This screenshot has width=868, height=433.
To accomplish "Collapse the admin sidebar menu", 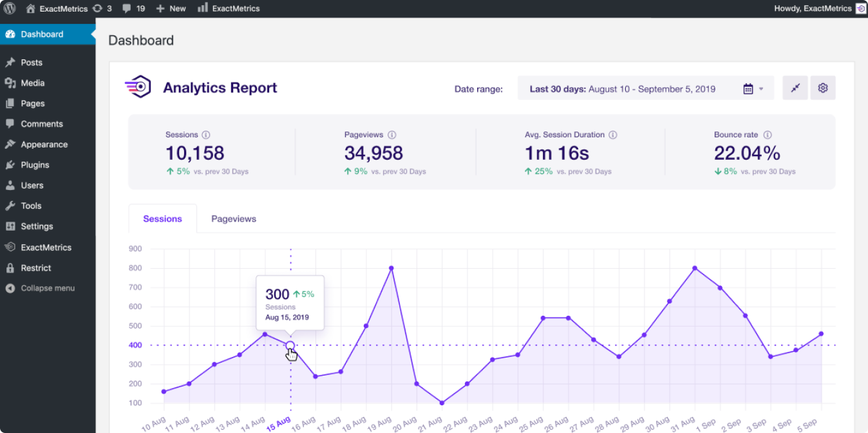I will tap(47, 288).
